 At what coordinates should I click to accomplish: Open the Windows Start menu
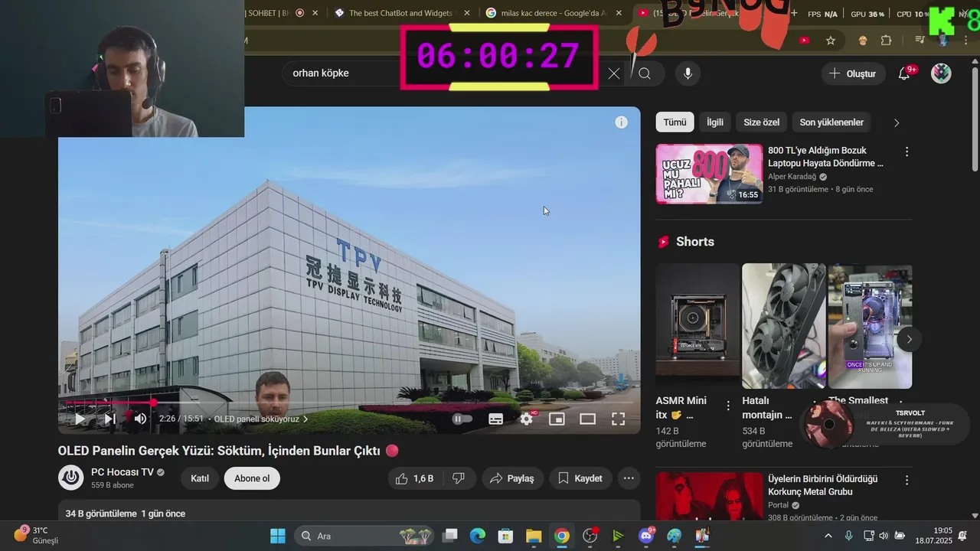[x=277, y=536]
